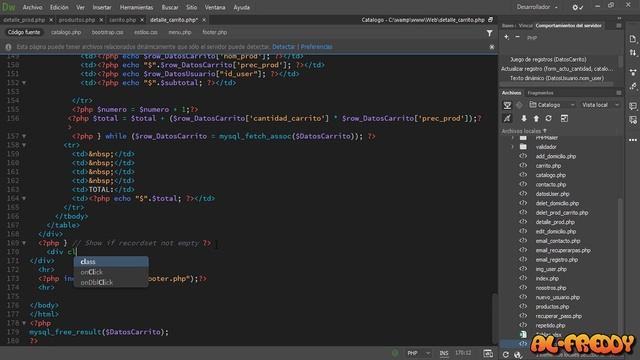Switch to the carrito.php document tab
This screenshot has width=640, height=360.
pos(122,20)
